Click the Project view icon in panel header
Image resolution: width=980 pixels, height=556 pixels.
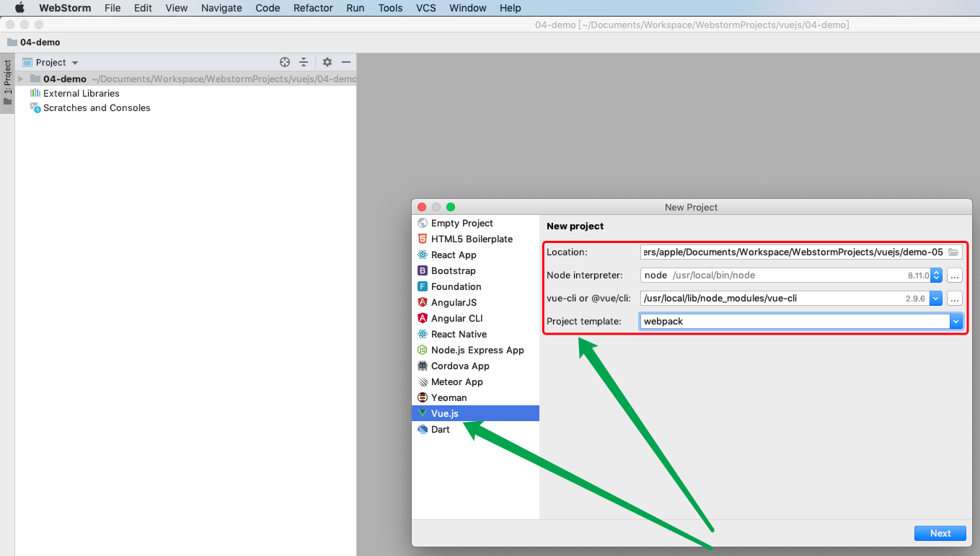27,62
